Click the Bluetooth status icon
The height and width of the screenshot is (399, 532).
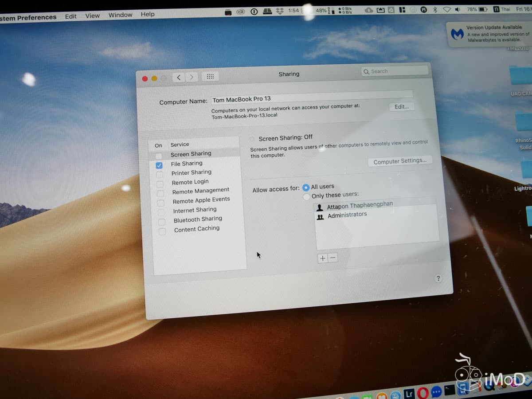435,10
